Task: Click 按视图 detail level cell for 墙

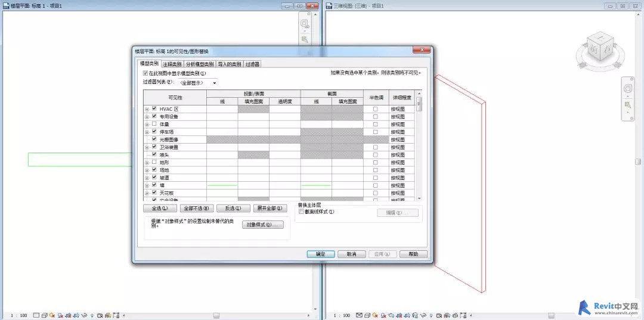Action: click(401, 185)
